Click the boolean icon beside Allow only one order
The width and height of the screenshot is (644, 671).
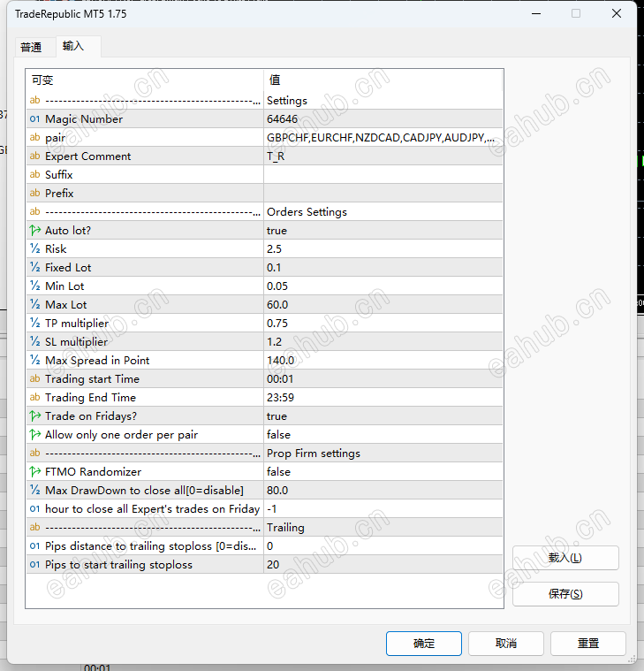(x=35, y=435)
